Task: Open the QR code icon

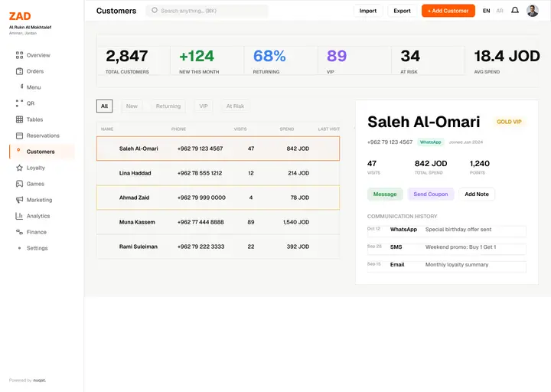Action: point(19,103)
